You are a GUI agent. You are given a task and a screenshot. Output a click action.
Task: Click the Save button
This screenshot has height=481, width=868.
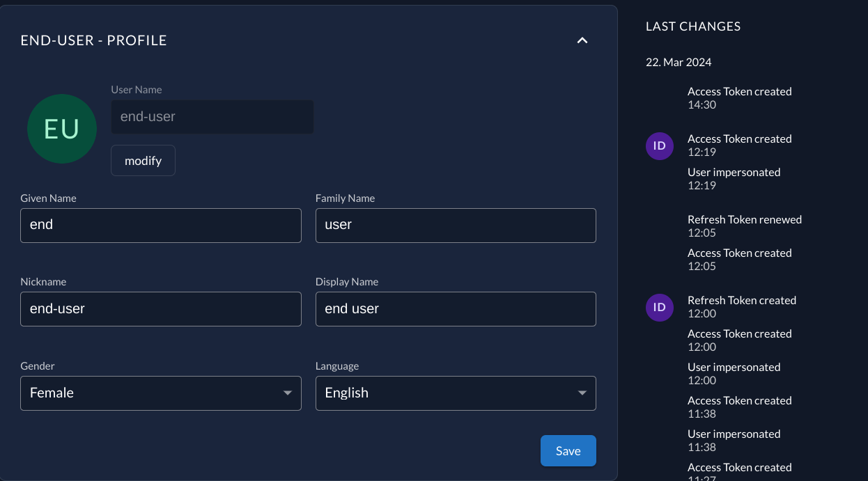[568, 450]
